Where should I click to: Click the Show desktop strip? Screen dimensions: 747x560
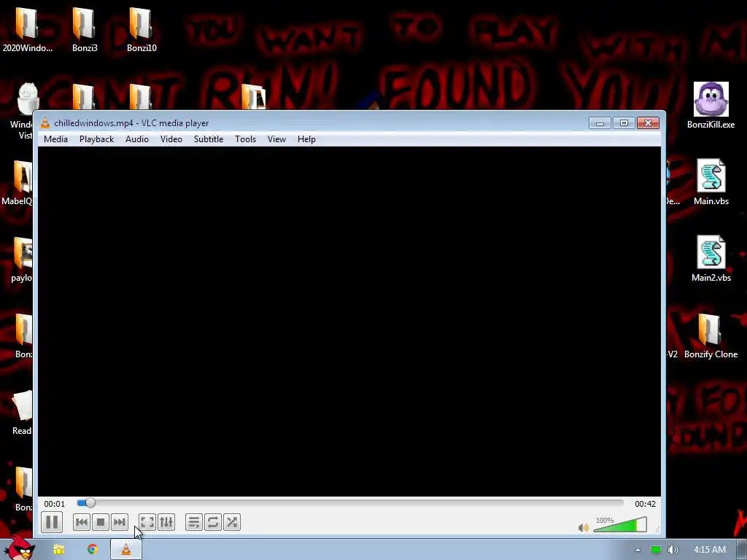(x=742, y=550)
